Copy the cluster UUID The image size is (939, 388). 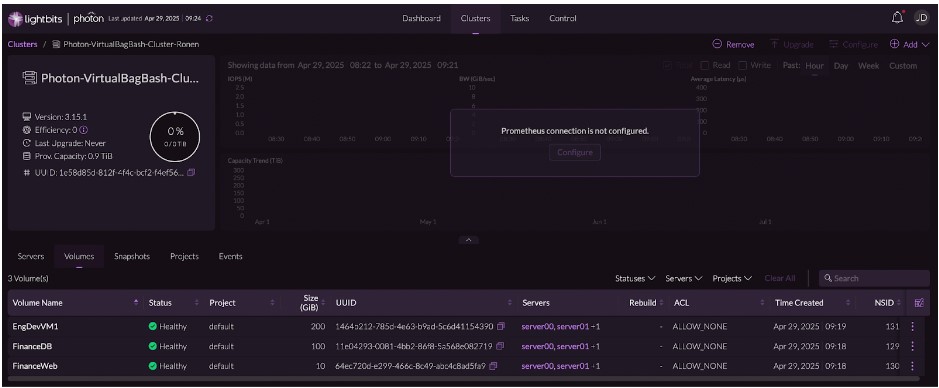pyautogui.click(x=191, y=172)
